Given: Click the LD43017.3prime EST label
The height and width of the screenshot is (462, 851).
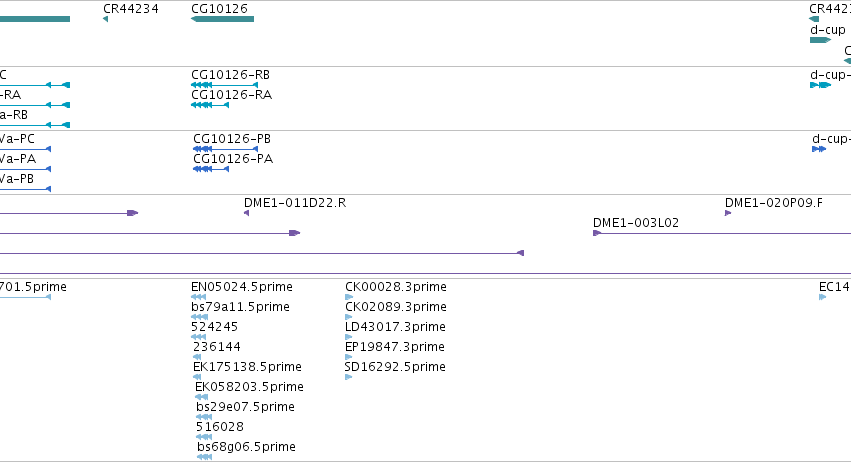Looking at the screenshot, I should [x=395, y=327].
